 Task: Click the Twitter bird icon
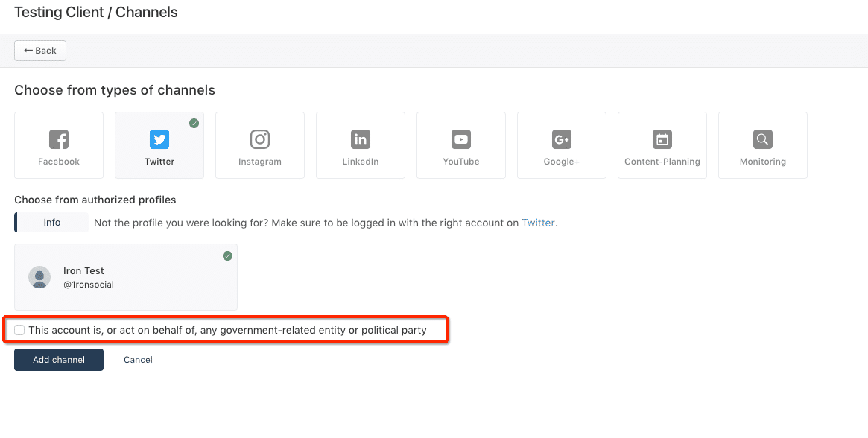[x=159, y=139]
